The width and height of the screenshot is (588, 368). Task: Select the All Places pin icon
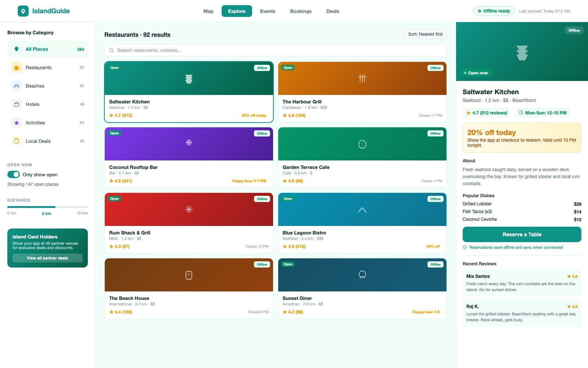coord(17,49)
